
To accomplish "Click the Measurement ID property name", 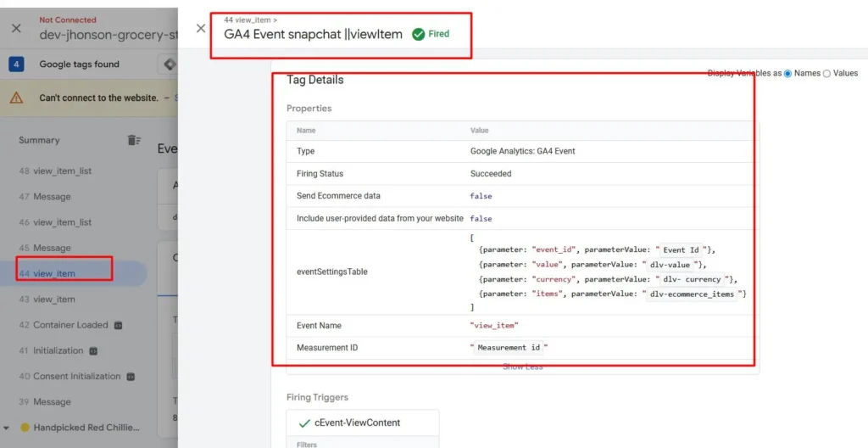I will (327, 348).
